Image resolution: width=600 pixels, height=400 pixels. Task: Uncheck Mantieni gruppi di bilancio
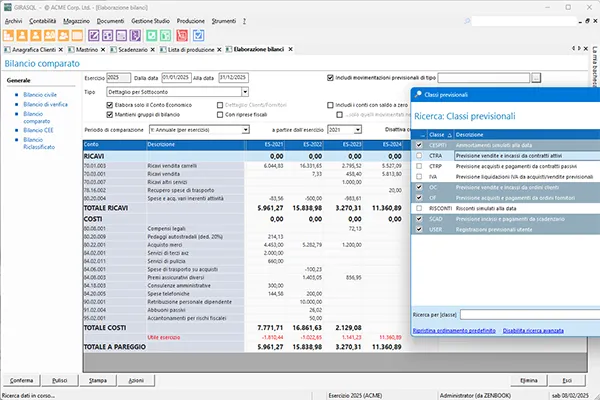(x=110, y=114)
